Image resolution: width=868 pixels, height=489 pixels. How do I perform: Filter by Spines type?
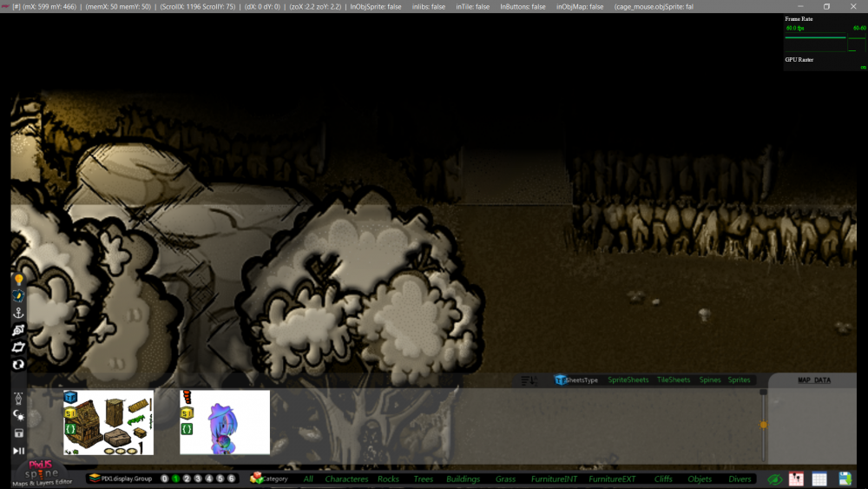coord(710,380)
